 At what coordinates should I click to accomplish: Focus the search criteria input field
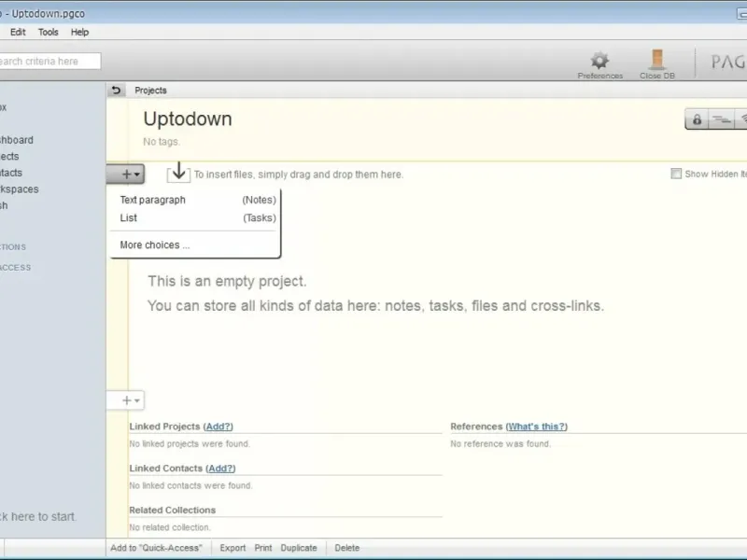point(49,62)
